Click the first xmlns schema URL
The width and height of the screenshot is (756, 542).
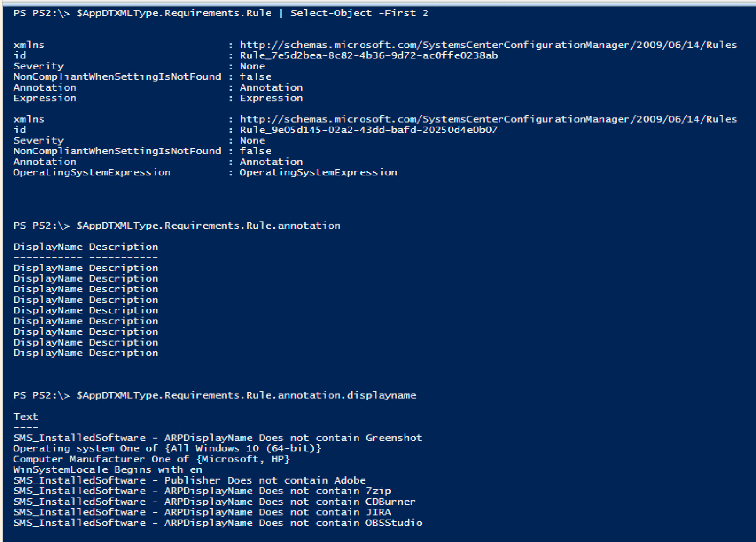(x=488, y=45)
